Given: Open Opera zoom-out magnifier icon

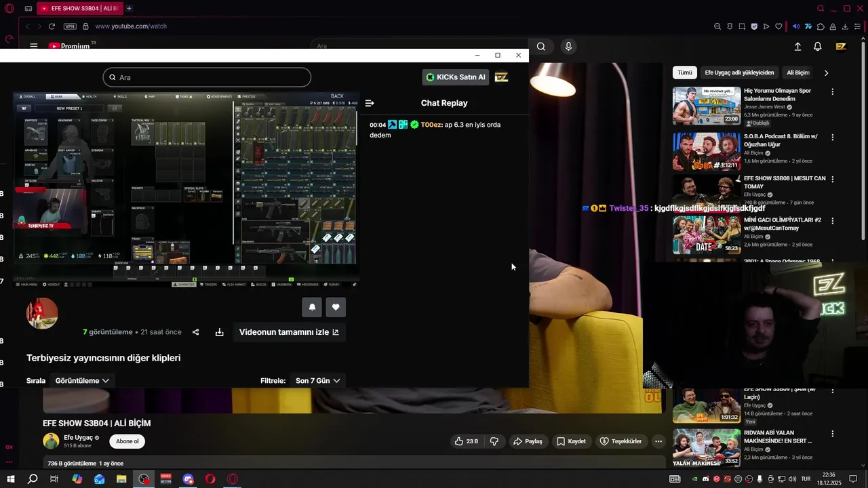Looking at the screenshot, I should point(717,26).
